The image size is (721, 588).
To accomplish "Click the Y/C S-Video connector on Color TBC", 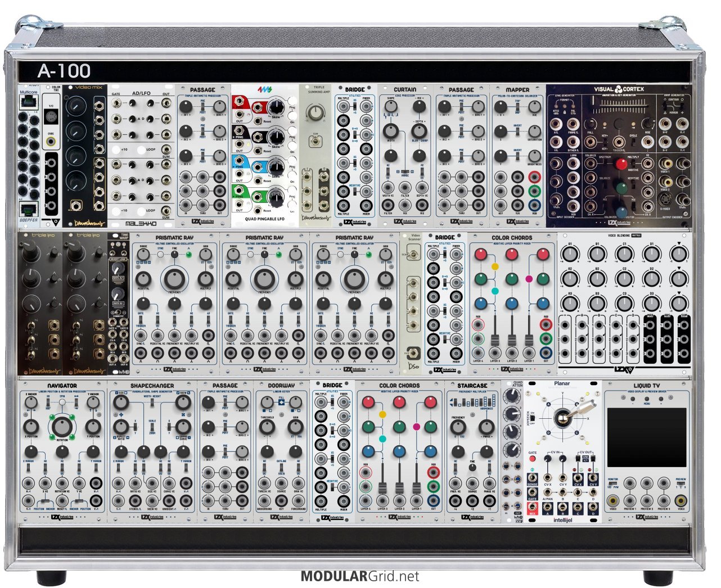I will tap(51, 117).
